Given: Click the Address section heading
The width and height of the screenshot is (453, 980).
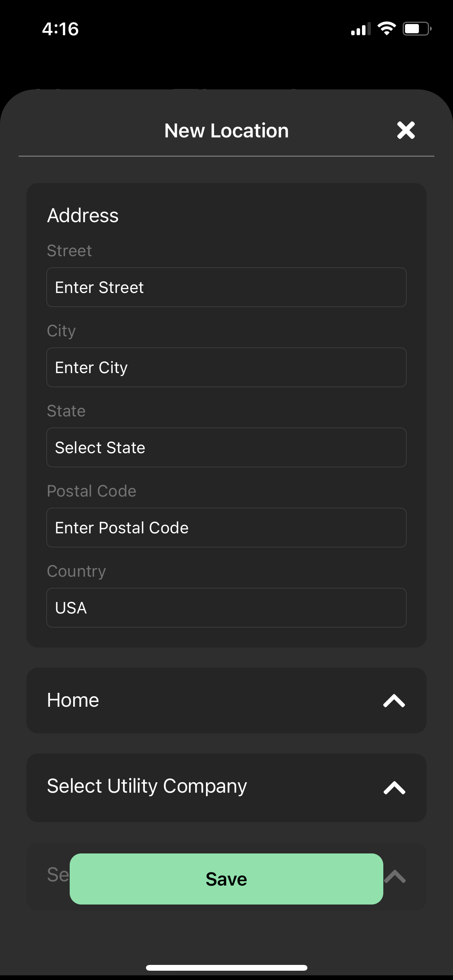Looking at the screenshot, I should (x=83, y=215).
